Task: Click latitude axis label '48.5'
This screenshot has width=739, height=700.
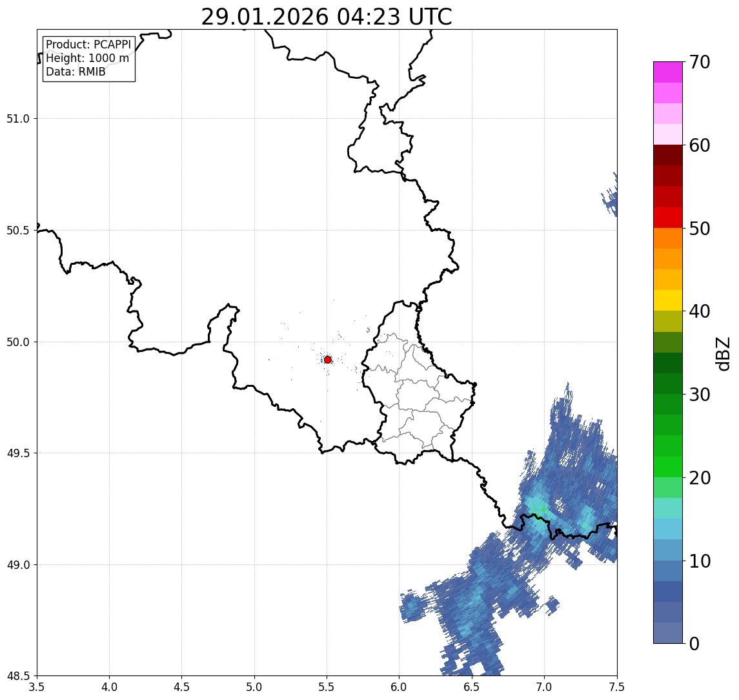Action: tap(18, 676)
